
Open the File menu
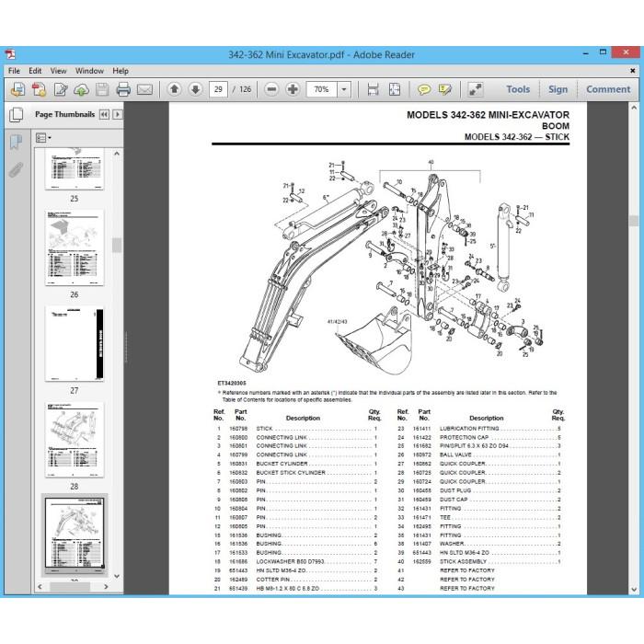(x=14, y=71)
